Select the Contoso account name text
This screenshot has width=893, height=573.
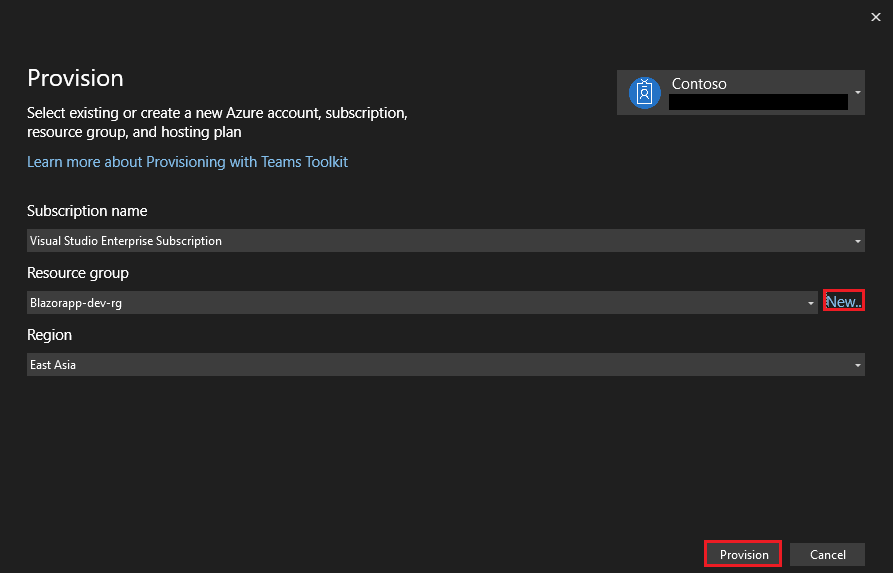point(699,84)
